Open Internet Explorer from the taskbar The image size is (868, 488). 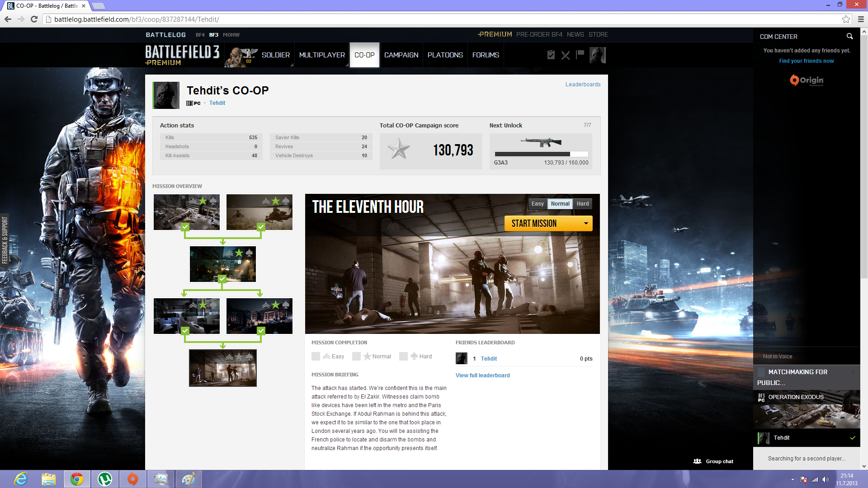tap(21, 479)
